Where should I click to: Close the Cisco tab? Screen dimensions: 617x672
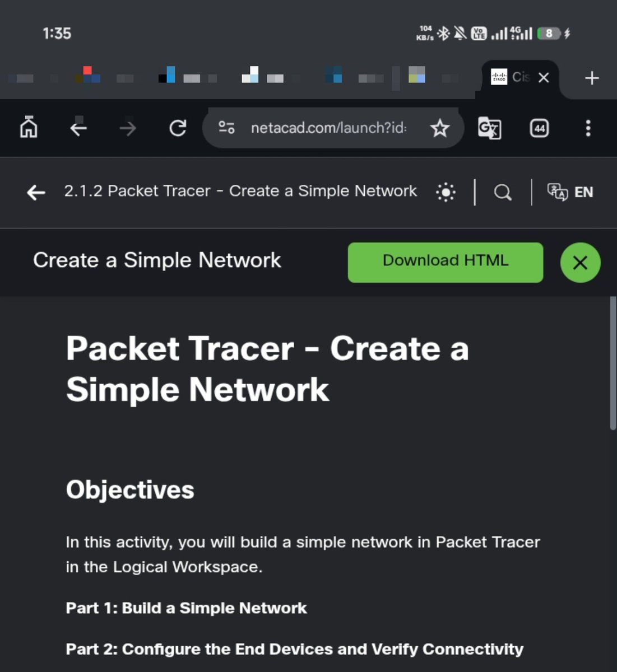pos(544,78)
